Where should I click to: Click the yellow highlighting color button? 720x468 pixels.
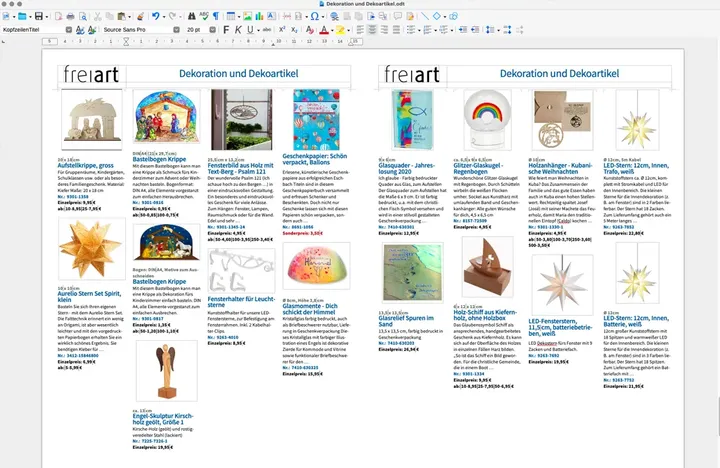(341, 30)
